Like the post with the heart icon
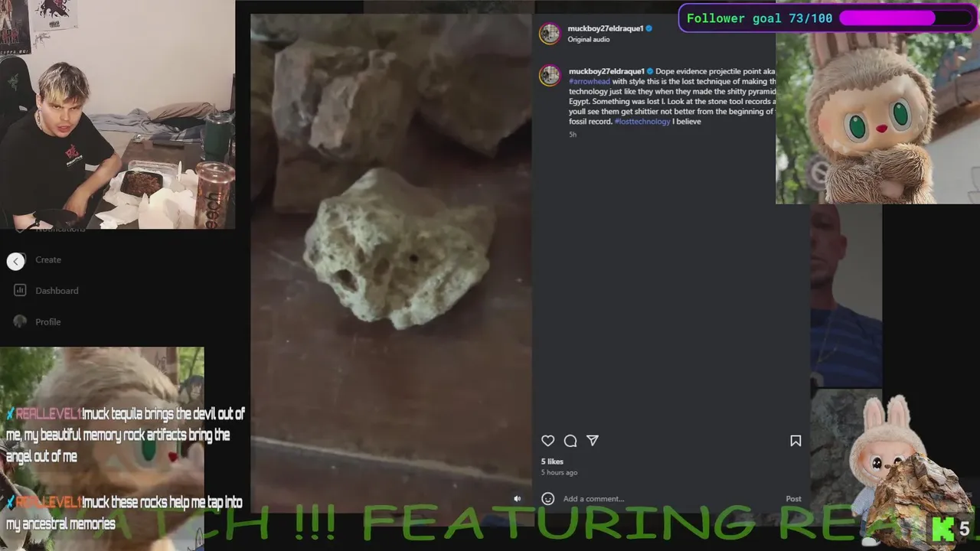Viewport: 980px width, 551px height. tap(547, 441)
